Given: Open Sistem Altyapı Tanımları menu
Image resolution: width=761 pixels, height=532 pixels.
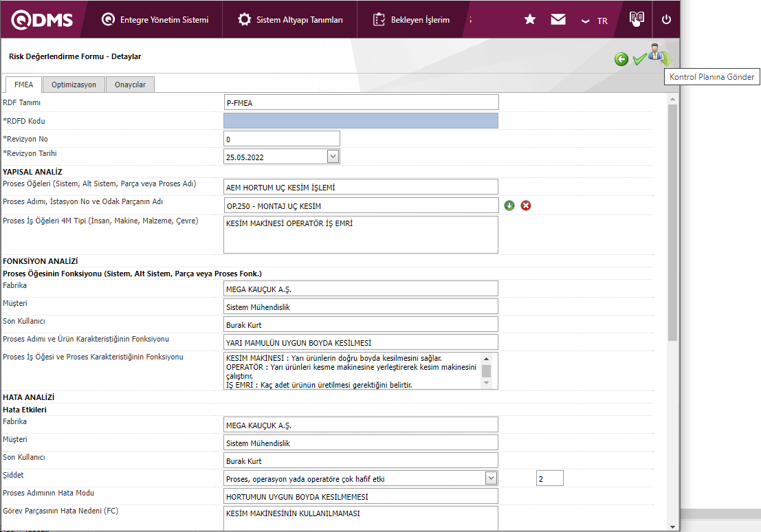Looking at the screenshot, I should tap(290, 20).
